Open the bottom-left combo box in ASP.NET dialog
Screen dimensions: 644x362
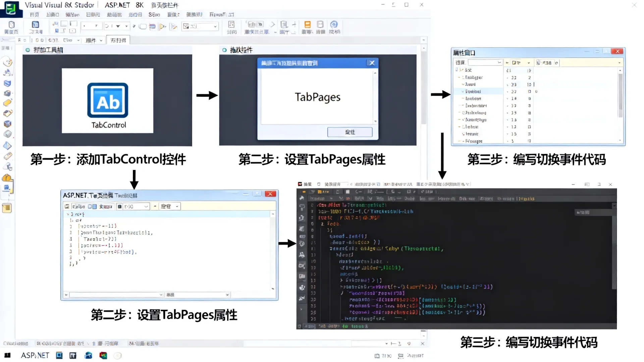point(116,295)
